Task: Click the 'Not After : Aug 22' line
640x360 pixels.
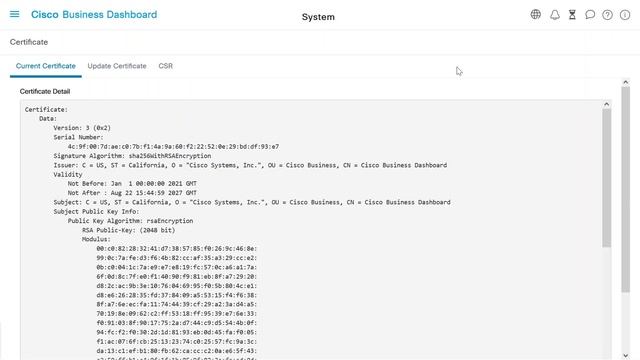Action: [x=132, y=193]
